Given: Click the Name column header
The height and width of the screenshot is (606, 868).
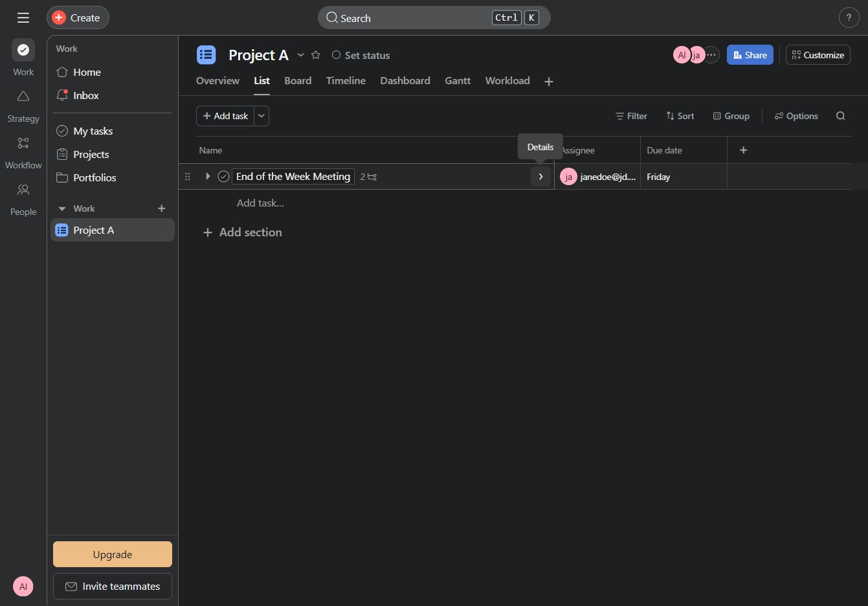Looking at the screenshot, I should tap(211, 150).
